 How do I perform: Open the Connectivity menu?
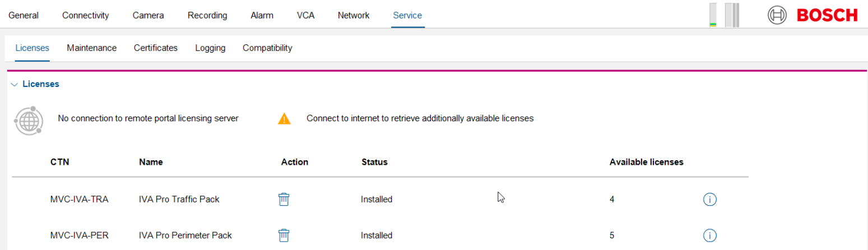85,15
